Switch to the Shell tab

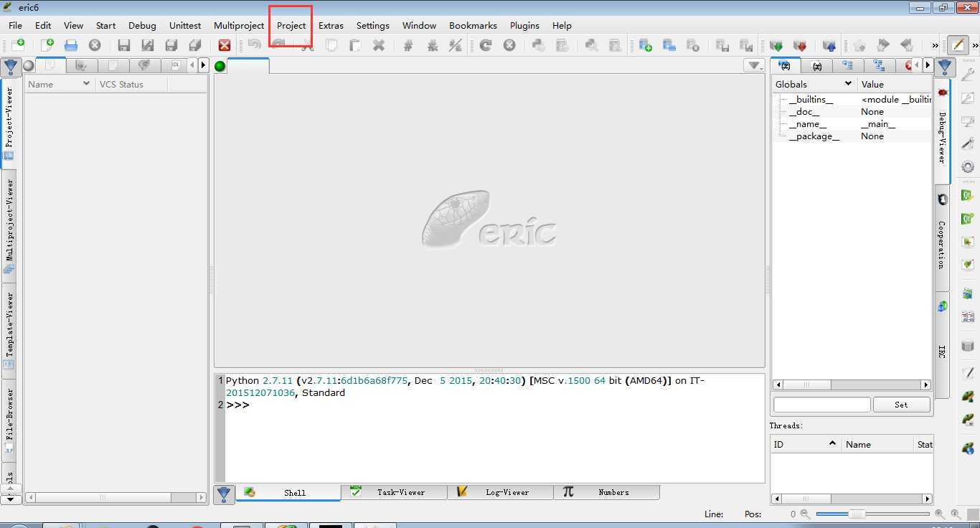[x=288, y=492]
